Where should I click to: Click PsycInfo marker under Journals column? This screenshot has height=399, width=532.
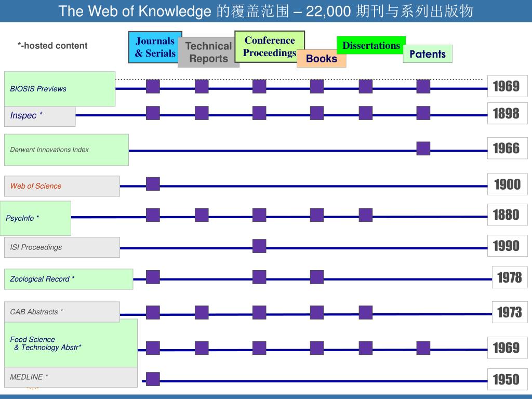153,215
